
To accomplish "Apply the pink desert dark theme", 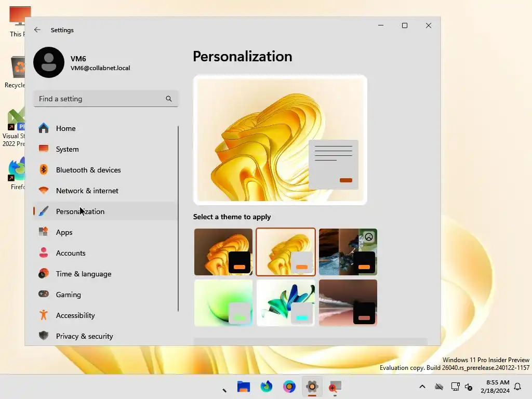I will pyautogui.click(x=348, y=303).
